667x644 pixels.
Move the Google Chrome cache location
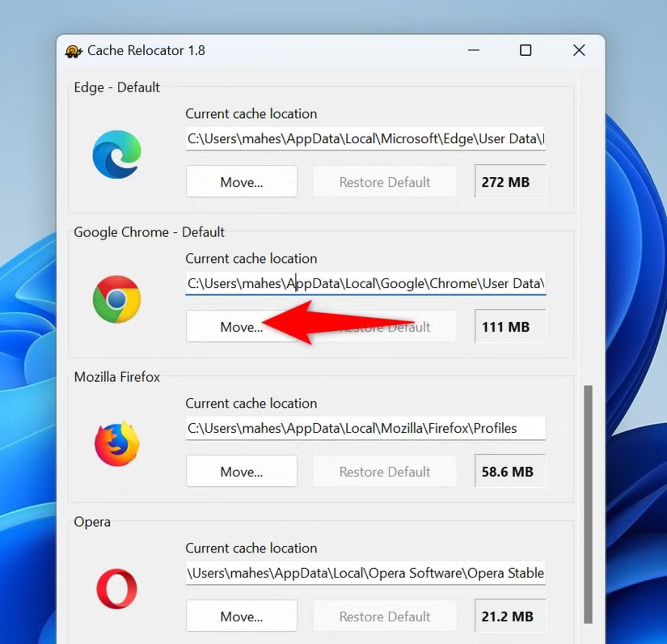(241, 326)
